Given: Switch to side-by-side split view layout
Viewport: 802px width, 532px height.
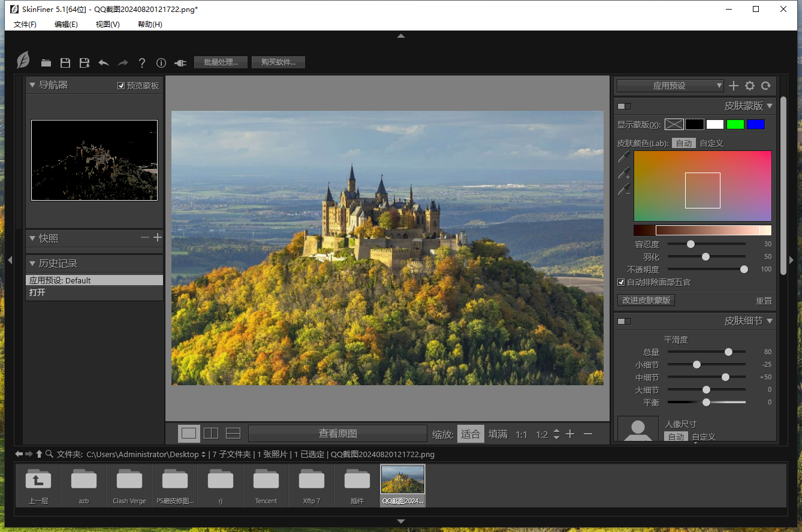Looking at the screenshot, I should (x=211, y=433).
